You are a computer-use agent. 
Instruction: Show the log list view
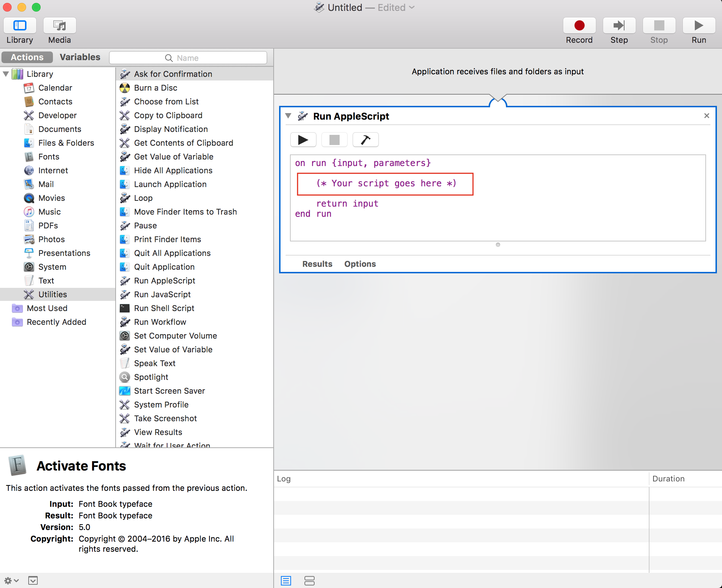point(286,581)
